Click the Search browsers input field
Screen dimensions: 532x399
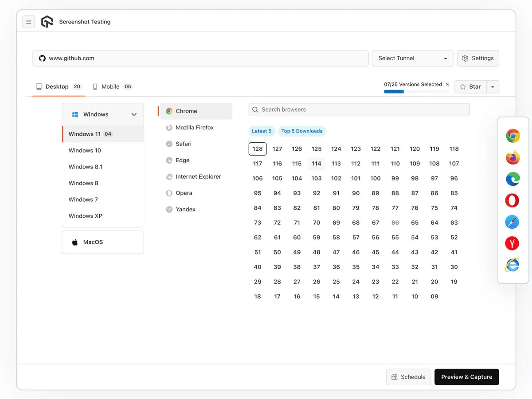coord(359,110)
